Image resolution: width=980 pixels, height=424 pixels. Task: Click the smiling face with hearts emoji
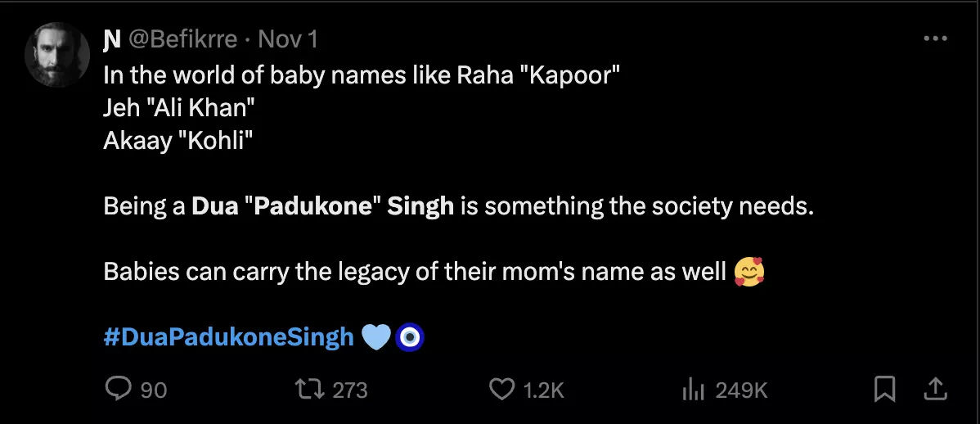point(749,271)
